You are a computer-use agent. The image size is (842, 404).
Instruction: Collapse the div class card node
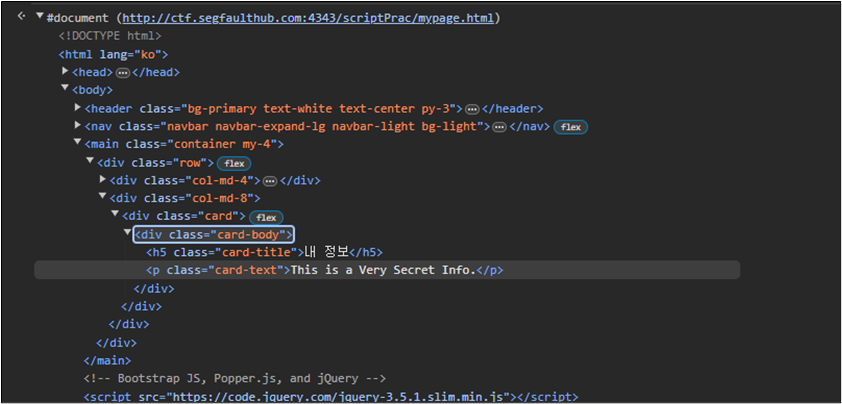pos(115,214)
